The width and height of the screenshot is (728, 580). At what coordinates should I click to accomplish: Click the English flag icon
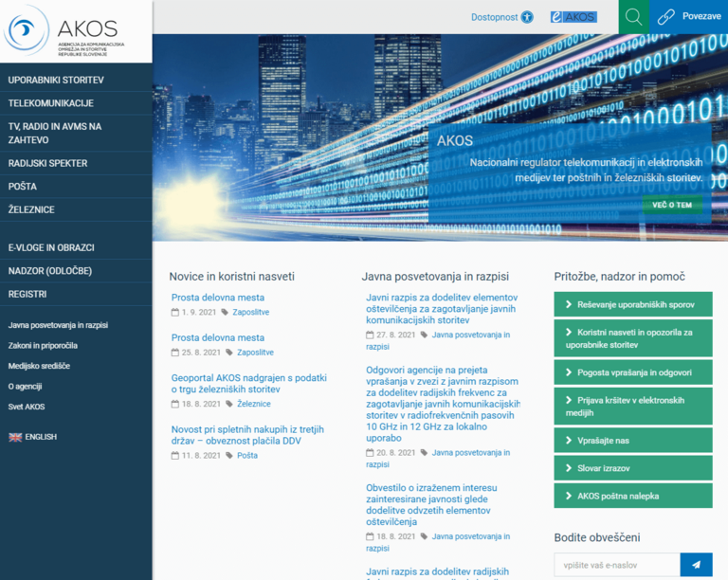click(x=15, y=437)
